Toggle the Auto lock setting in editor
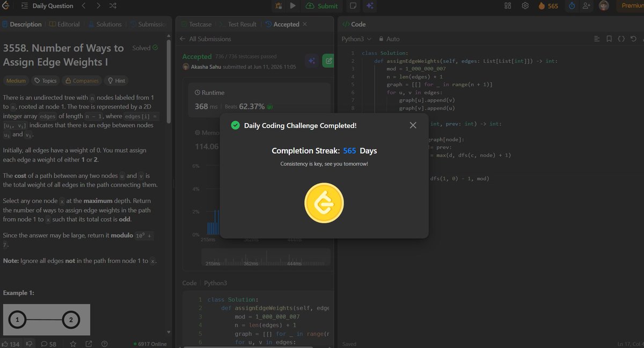Viewport: 644px width, 348px height. pos(389,39)
